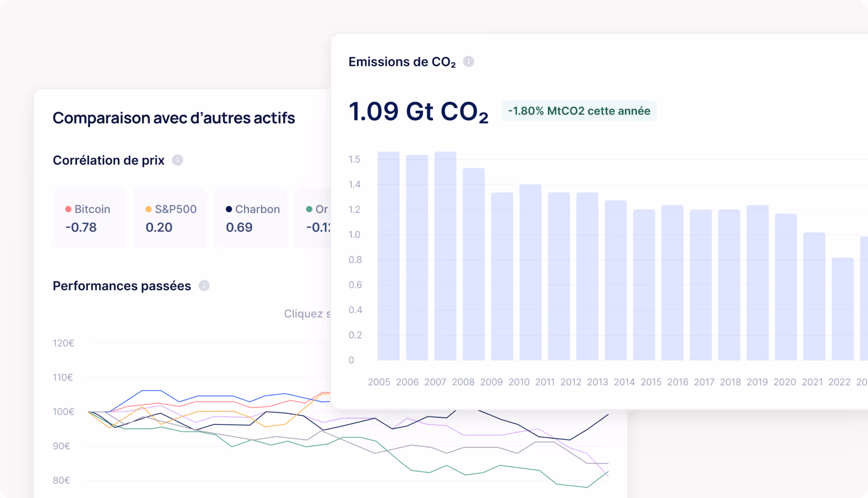The height and width of the screenshot is (498, 868).
Task: Click the orange S&P500 legend dot
Action: [149, 209]
